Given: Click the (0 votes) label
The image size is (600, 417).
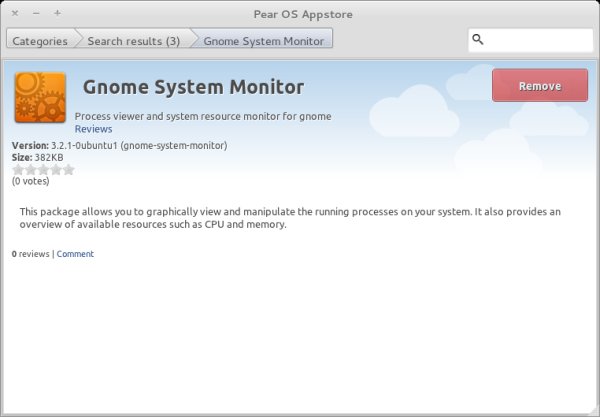Looking at the screenshot, I should (x=31, y=181).
